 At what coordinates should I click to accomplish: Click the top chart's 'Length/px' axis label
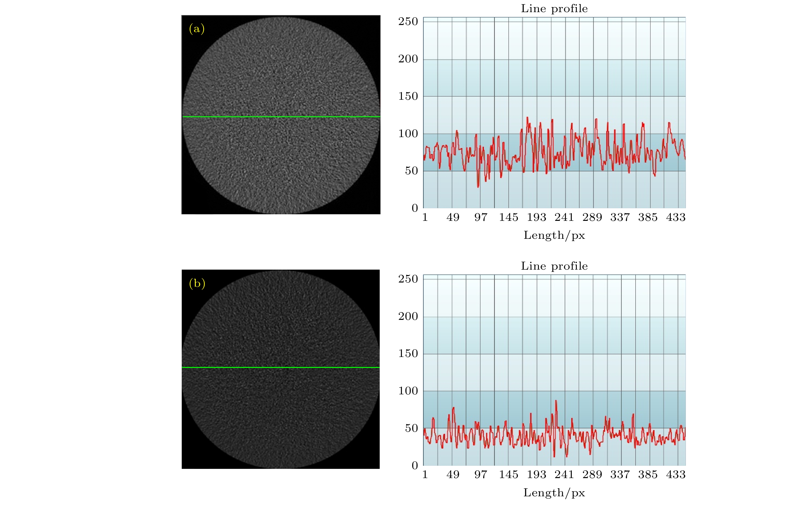coord(554,235)
